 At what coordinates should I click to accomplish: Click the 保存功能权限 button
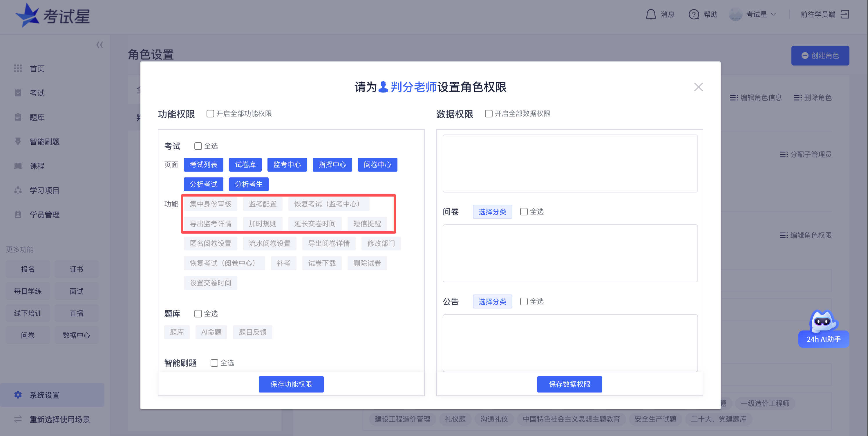[291, 384]
